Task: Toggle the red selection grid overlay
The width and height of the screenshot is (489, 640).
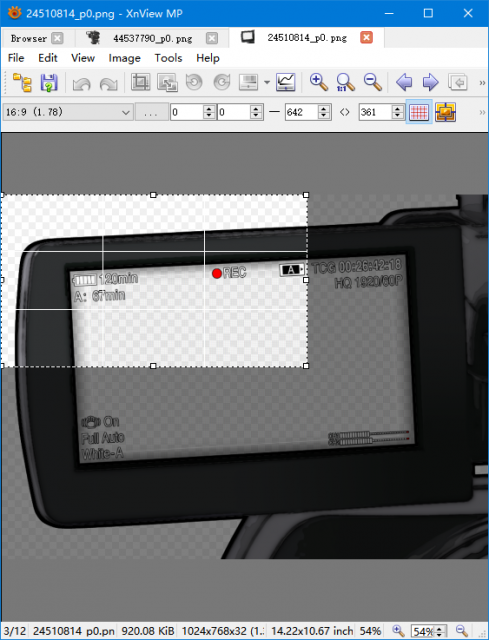Action: click(x=419, y=112)
